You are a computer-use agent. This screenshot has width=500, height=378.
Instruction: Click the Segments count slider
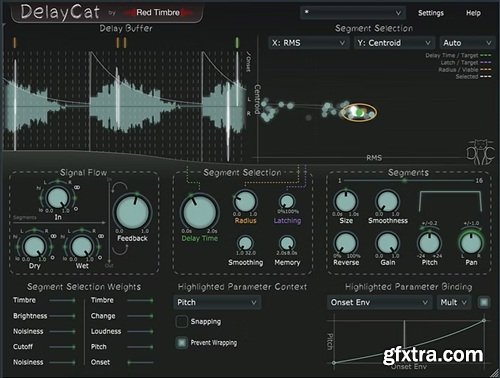[409, 181]
